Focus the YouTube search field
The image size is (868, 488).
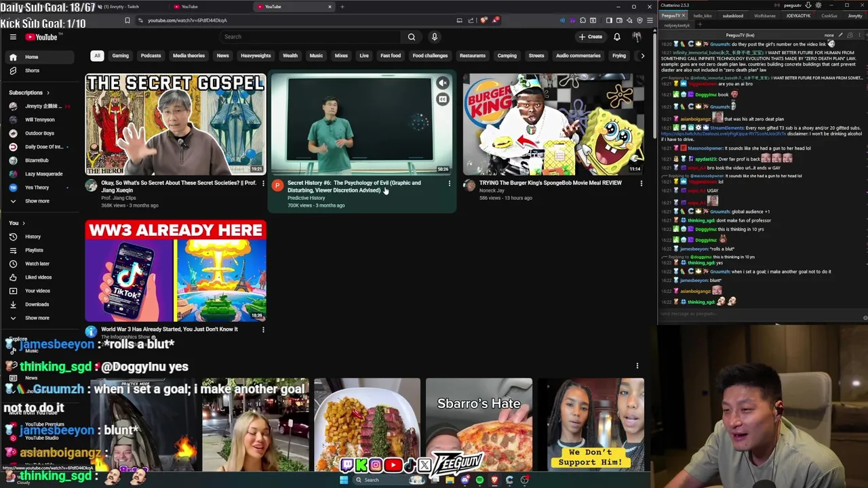click(x=309, y=37)
